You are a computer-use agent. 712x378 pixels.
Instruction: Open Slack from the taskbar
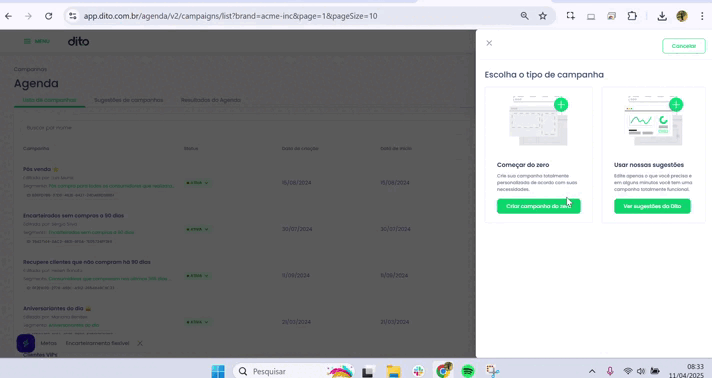418,371
